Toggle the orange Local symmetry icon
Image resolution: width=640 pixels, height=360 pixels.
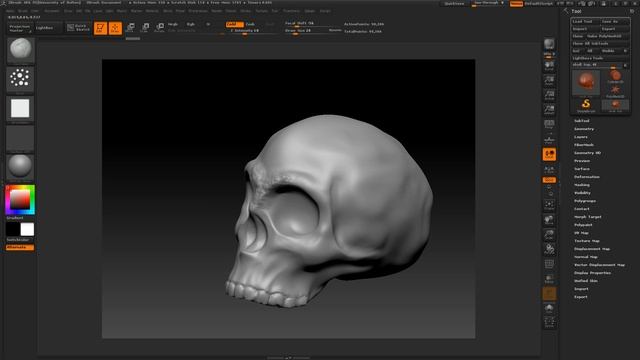click(x=549, y=154)
